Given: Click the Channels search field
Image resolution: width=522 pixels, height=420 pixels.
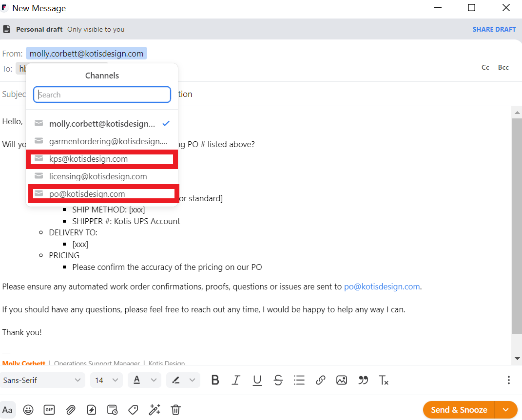Looking at the screenshot, I should (x=102, y=95).
